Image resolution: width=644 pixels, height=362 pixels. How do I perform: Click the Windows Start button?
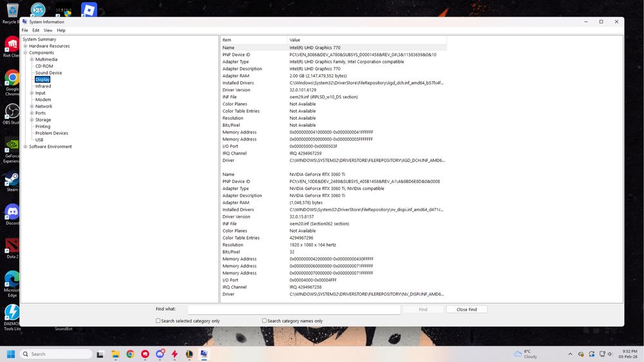[x=11, y=354]
